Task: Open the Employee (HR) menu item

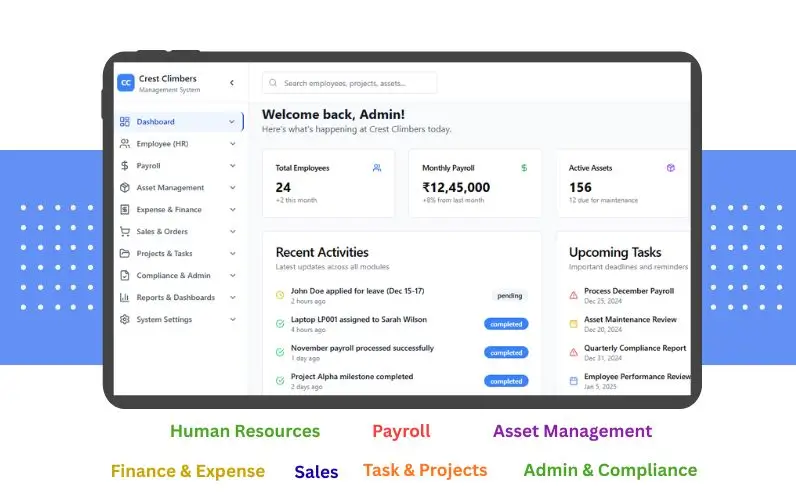Action: [178, 144]
